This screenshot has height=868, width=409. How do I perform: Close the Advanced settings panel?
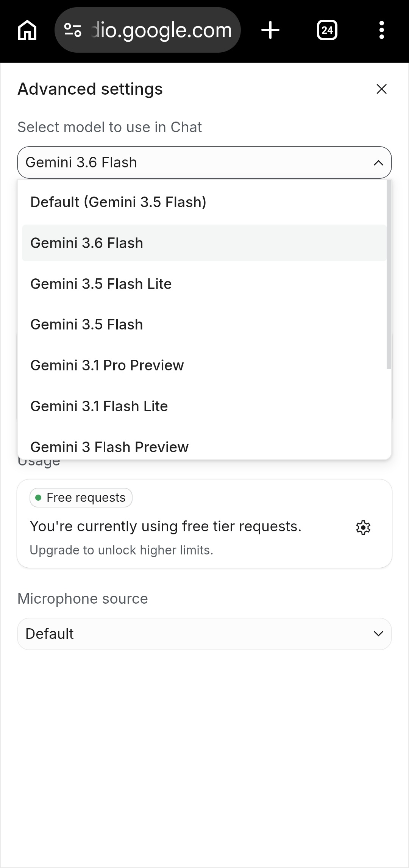click(x=381, y=89)
